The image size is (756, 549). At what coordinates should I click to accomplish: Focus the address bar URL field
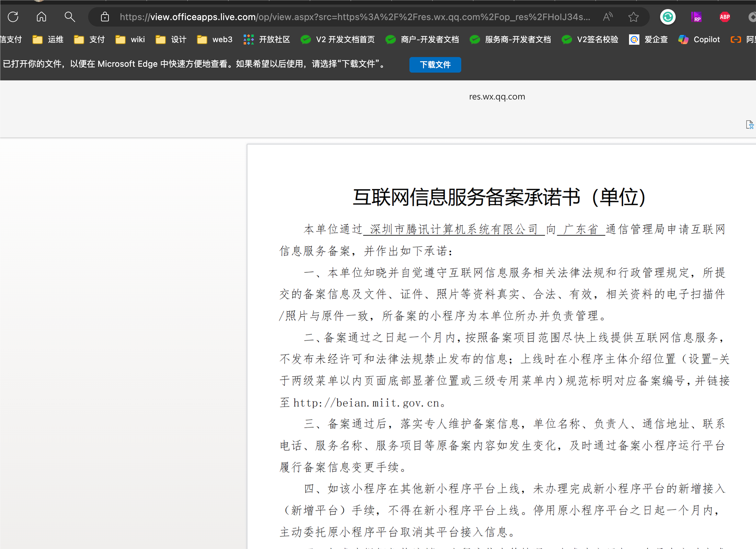click(x=355, y=17)
